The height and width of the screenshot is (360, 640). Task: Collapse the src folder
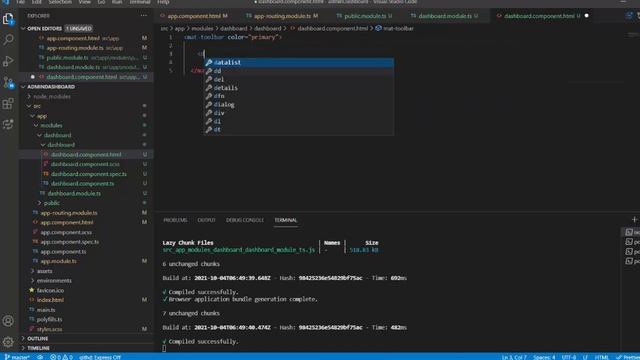pyautogui.click(x=37, y=106)
